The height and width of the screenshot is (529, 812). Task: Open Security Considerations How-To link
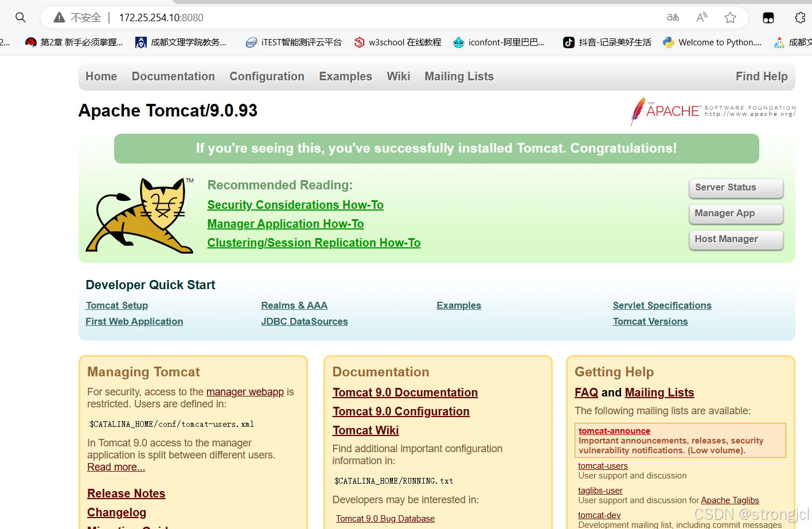click(x=295, y=205)
